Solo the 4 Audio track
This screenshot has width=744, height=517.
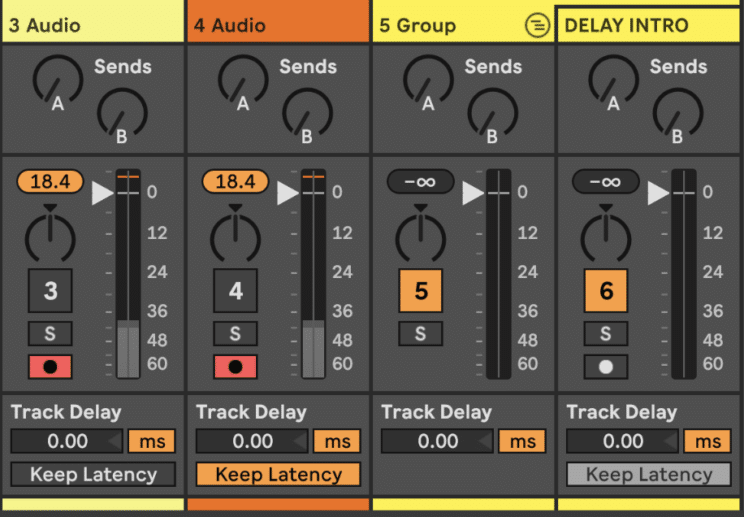coord(235,333)
